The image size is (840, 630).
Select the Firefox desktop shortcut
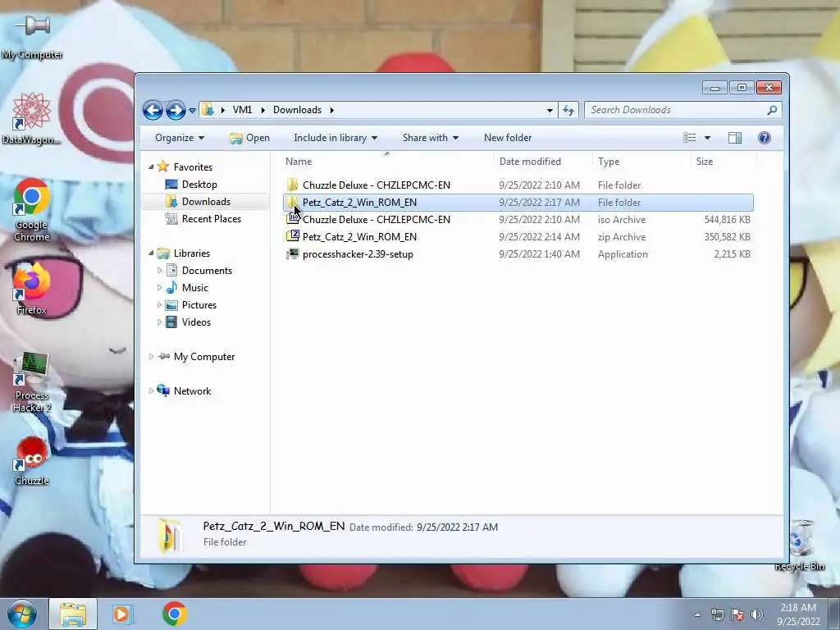pyautogui.click(x=32, y=288)
